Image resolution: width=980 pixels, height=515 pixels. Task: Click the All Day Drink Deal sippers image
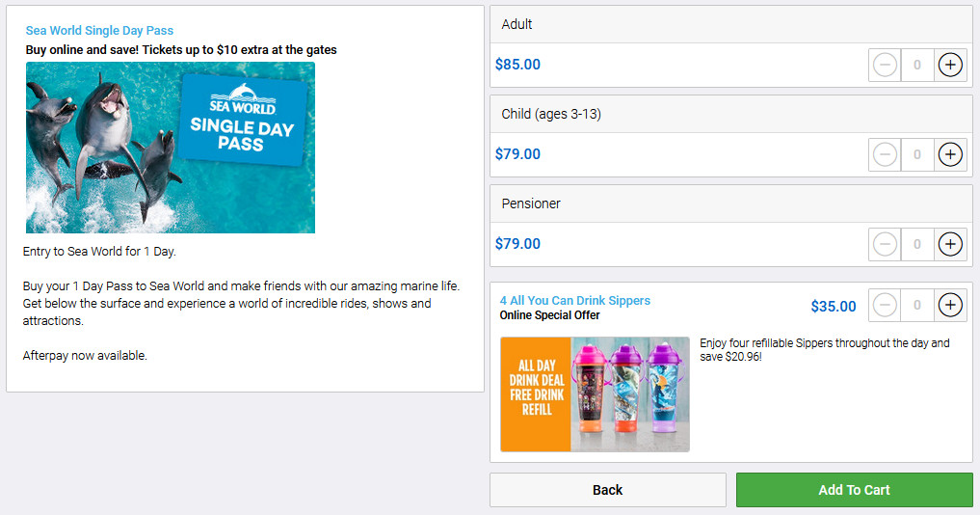tap(595, 393)
